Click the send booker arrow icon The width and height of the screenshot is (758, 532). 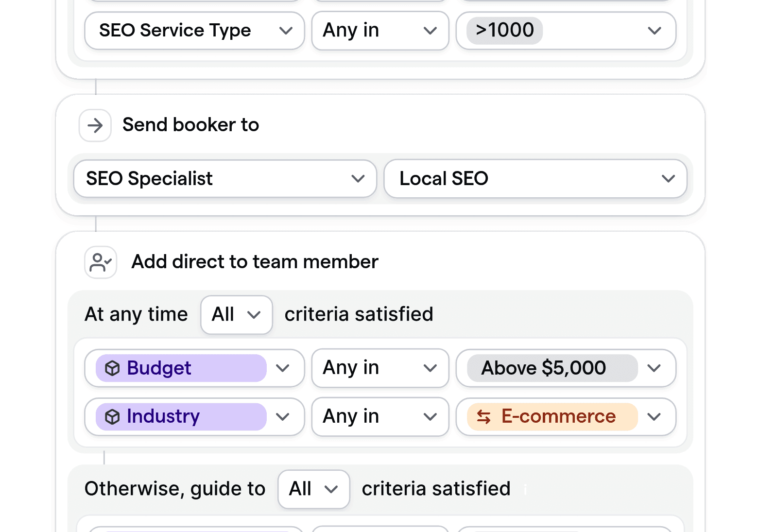95,125
